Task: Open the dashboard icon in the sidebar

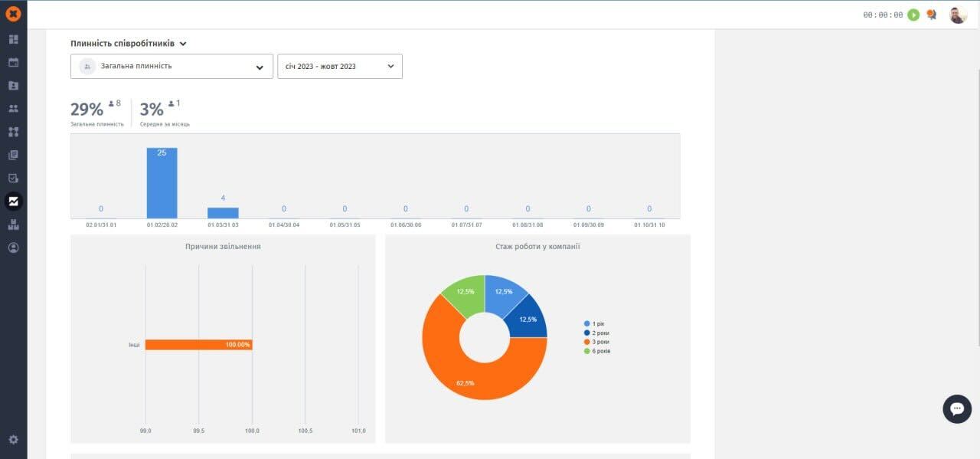Action: click(x=13, y=39)
